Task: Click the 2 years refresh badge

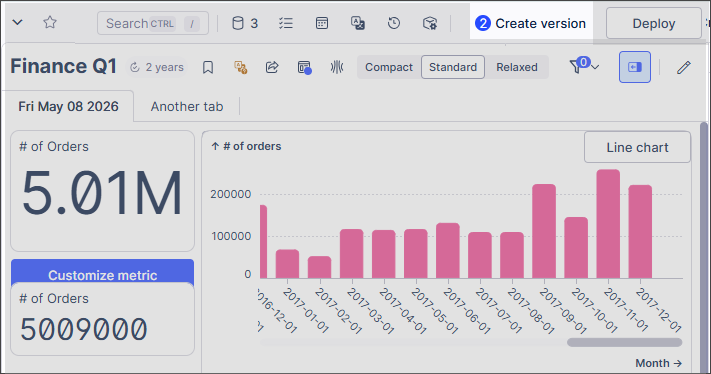Action: (x=157, y=68)
